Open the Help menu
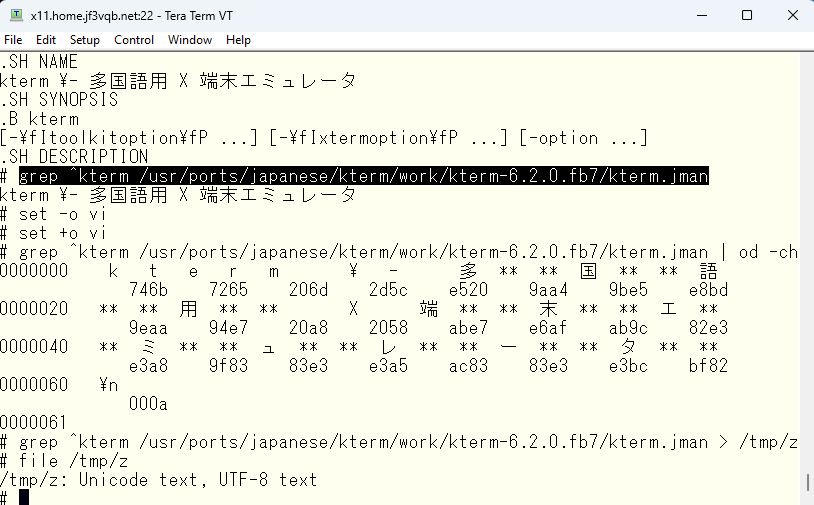 238,40
